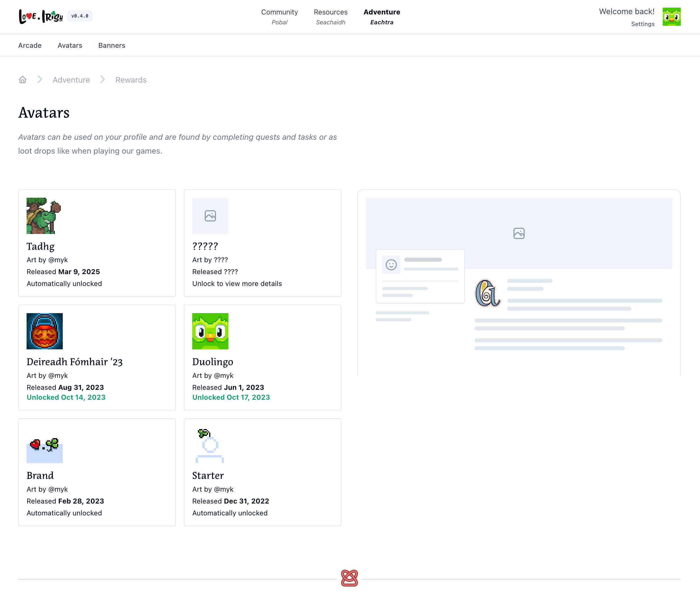Switch to the Banners tab

tap(112, 45)
